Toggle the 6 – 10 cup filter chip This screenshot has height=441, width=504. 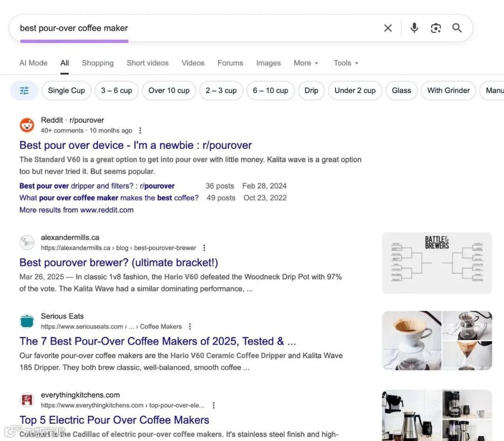point(271,91)
